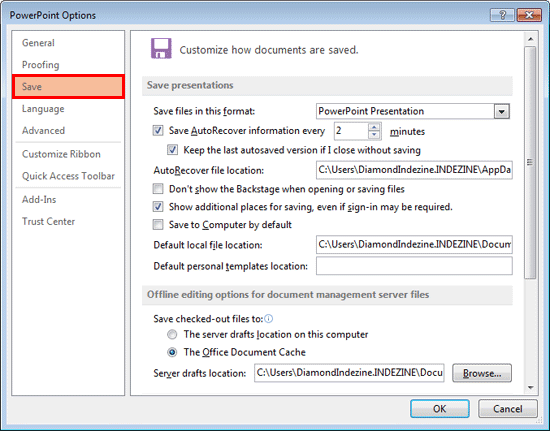Click Default personal templates location field
This screenshot has height=431, width=550.
click(x=414, y=266)
